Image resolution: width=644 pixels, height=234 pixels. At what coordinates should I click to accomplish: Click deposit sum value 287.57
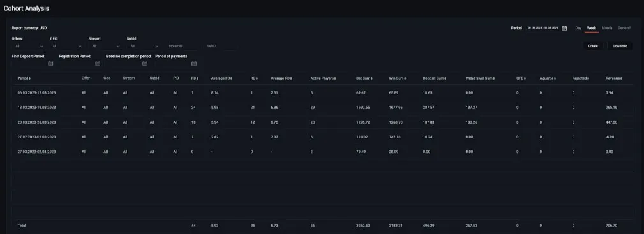(x=429, y=108)
